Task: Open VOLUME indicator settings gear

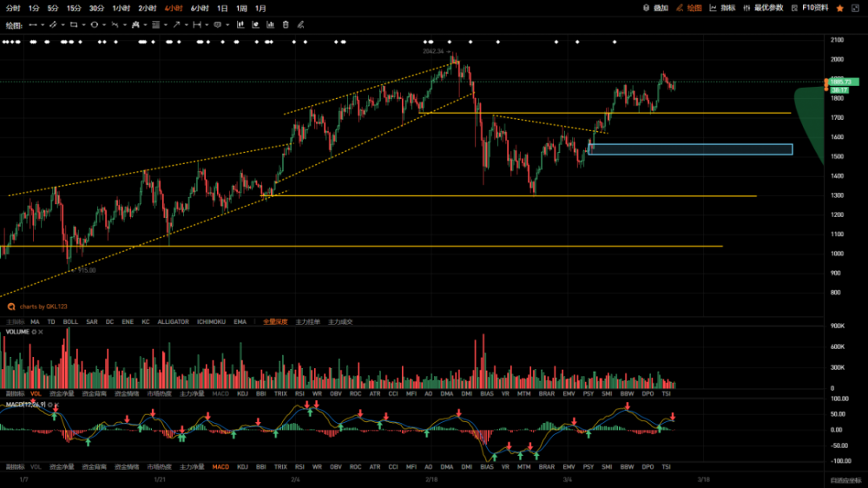Action: 34,332
